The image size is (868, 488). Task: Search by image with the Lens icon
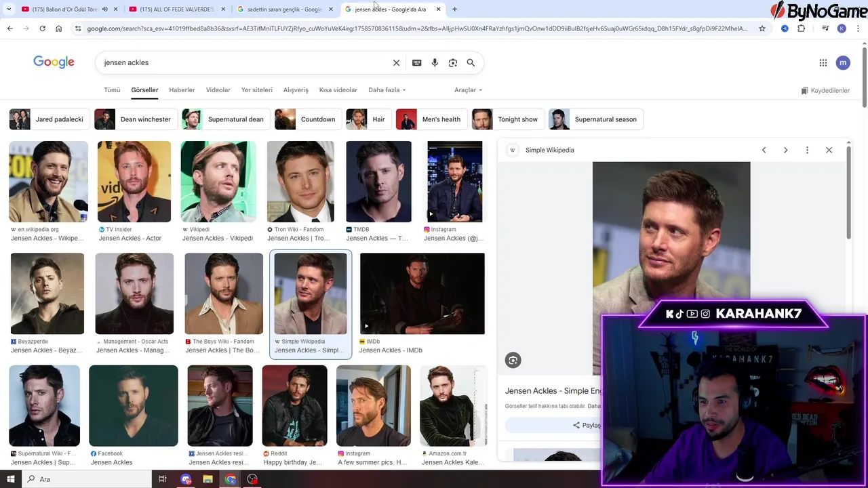click(x=453, y=62)
